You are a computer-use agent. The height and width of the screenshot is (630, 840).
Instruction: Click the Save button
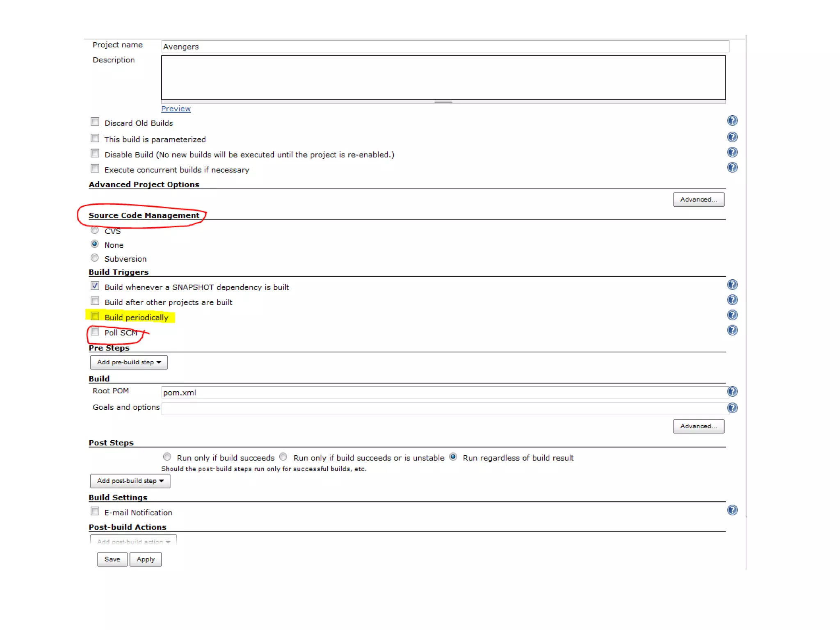[x=112, y=559]
